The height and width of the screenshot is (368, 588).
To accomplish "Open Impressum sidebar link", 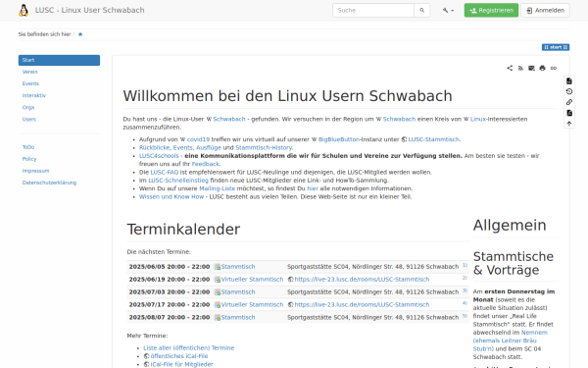I will pos(35,171).
